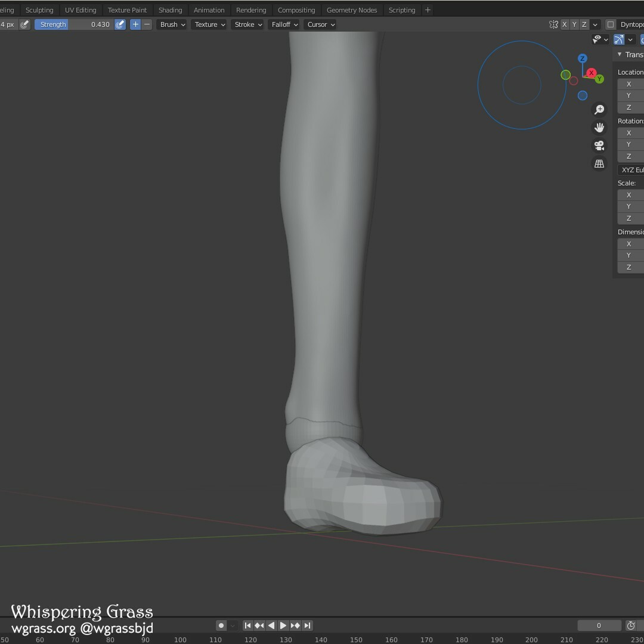Click frame 120 on the timeline ruler
Image resolution: width=644 pixels, height=644 pixels.
coord(250,639)
